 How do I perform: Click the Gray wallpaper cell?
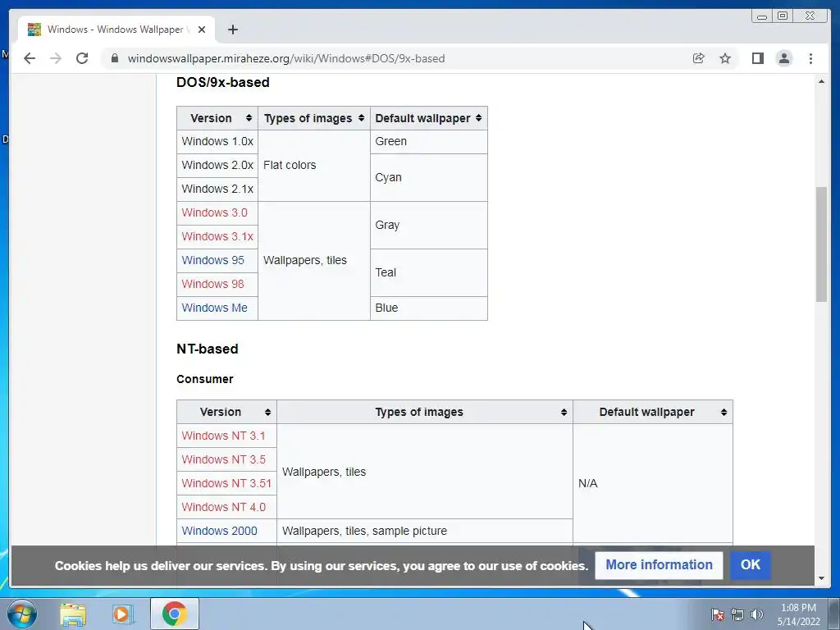pyautogui.click(x=428, y=225)
